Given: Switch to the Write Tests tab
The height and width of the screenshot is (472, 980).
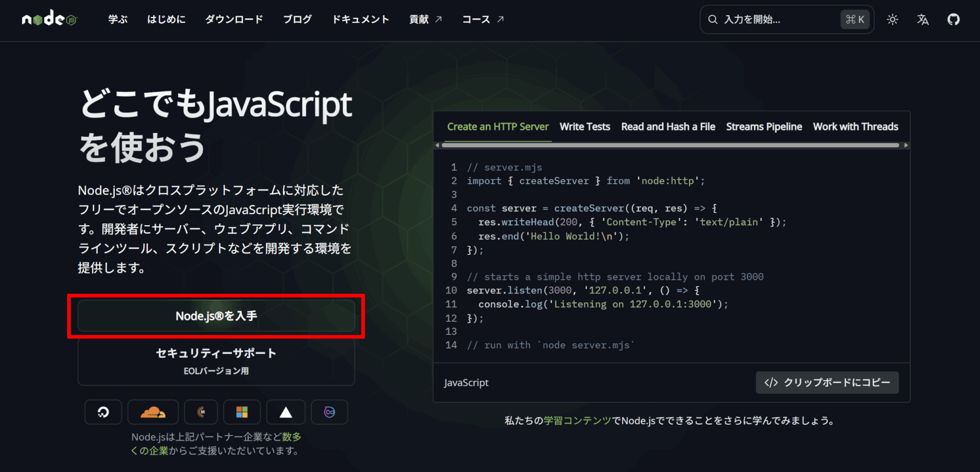Looking at the screenshot, I should (584, 127).
